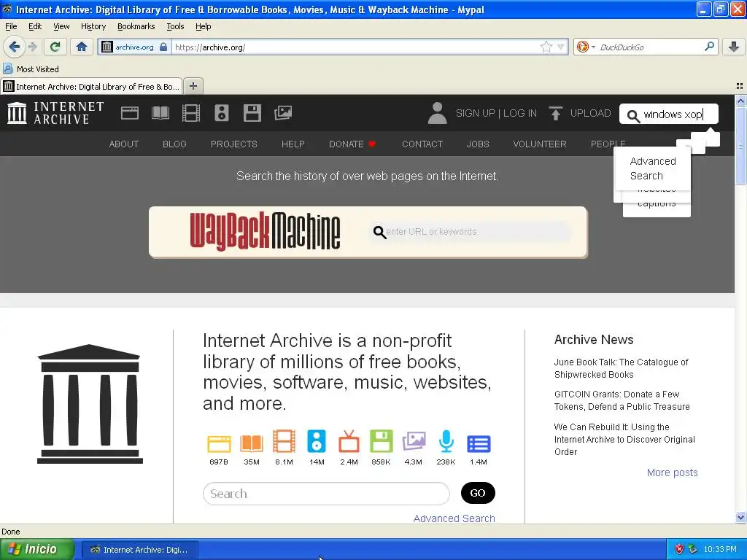The width and height of the screenshot is (747, 560).
Task: Reload the page with the refresh icon
Action: [55, 47]
